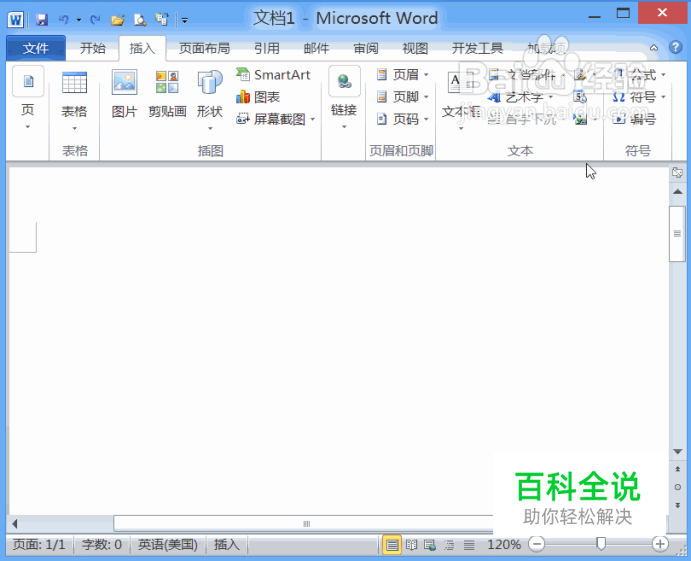Click the Open folder icon
The height and width of the screenshot is (561, 691).
tap(118, 20)
